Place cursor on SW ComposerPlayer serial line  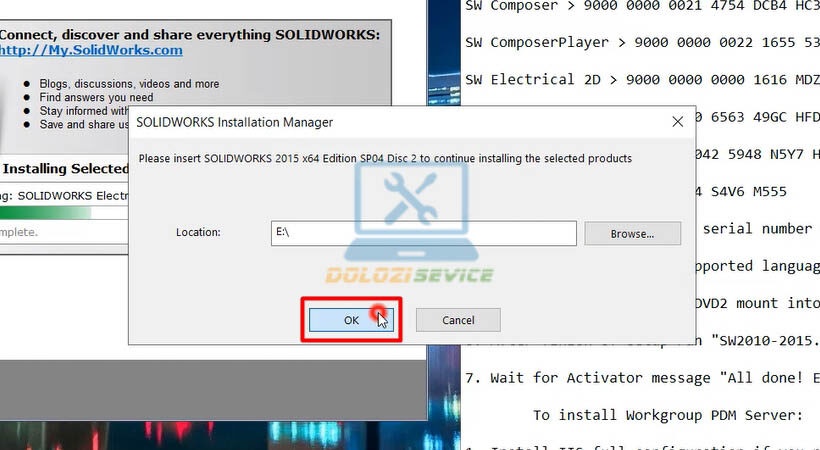point(640,43)
